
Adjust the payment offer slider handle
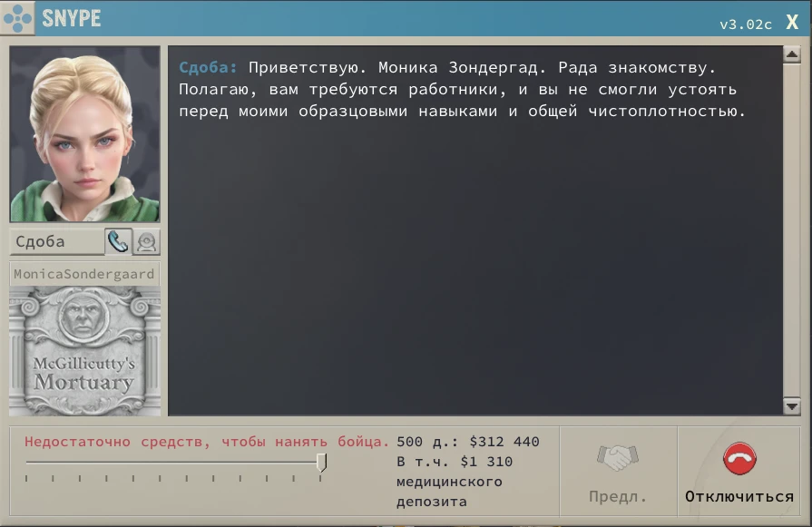click(322, 462)
